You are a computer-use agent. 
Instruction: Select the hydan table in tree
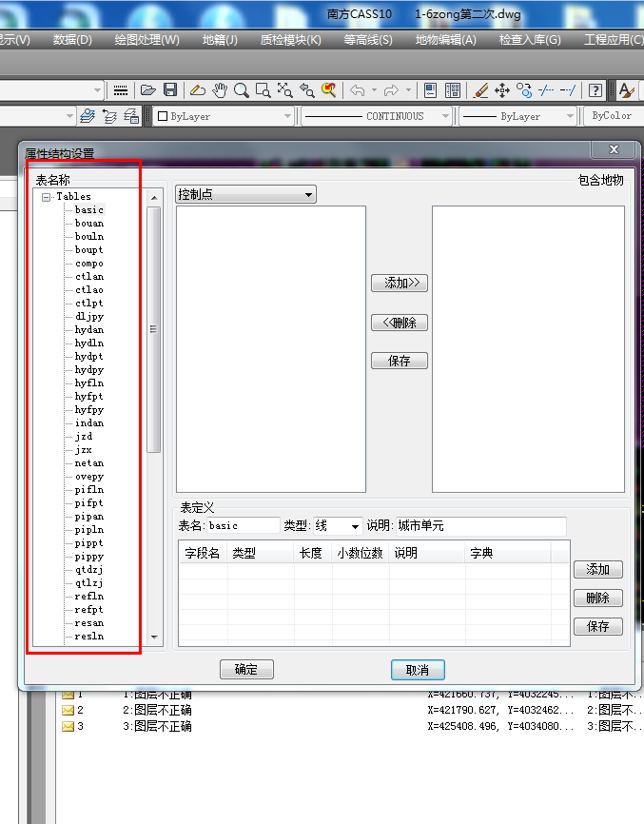(x=89, y=329)
